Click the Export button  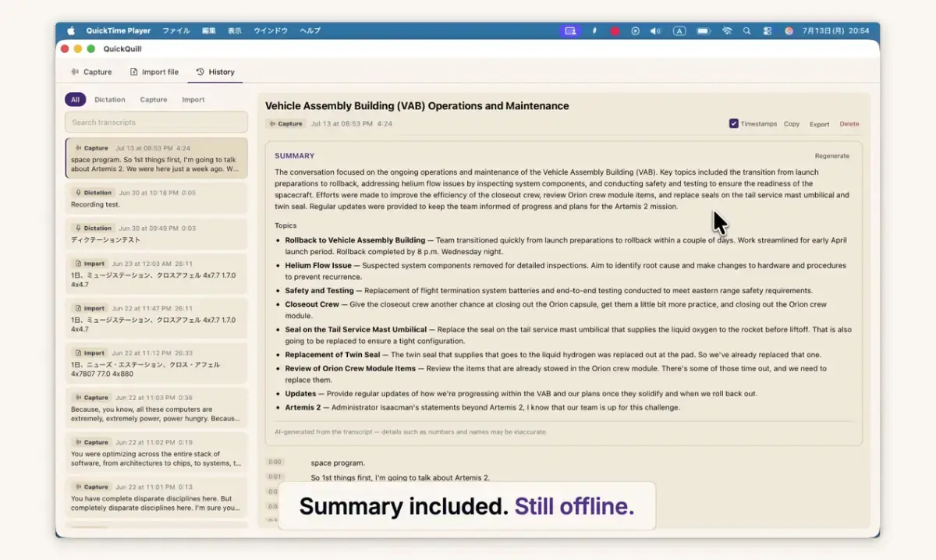click(819, 124)
